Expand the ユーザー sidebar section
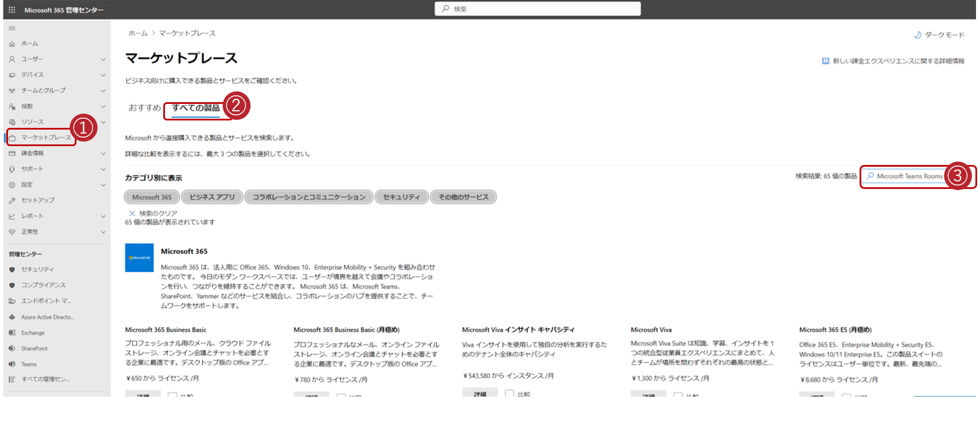This screenshot has width=980, height=423. [103, 59]
